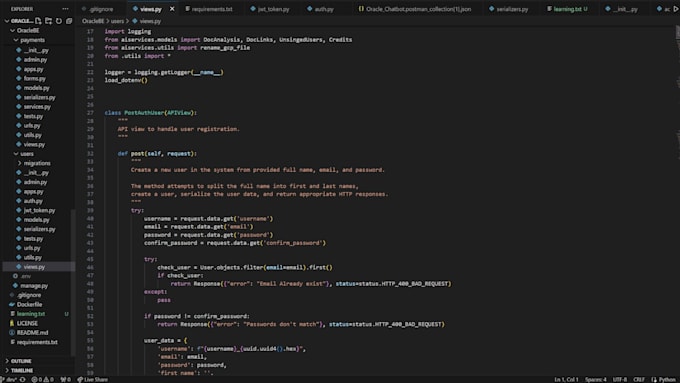Start Live Share from the status bar
Viewport: 680px width, 383px height.
tap(92, 380)
